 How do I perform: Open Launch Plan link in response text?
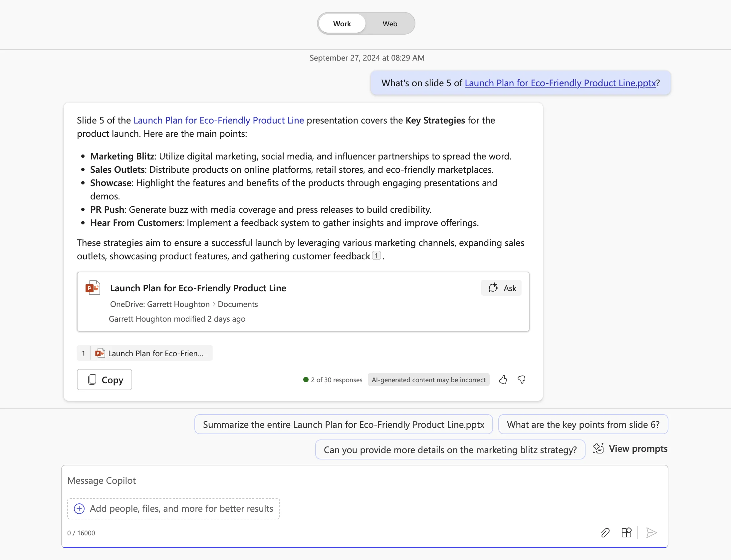pyautogui.click(x=219, y=120)
